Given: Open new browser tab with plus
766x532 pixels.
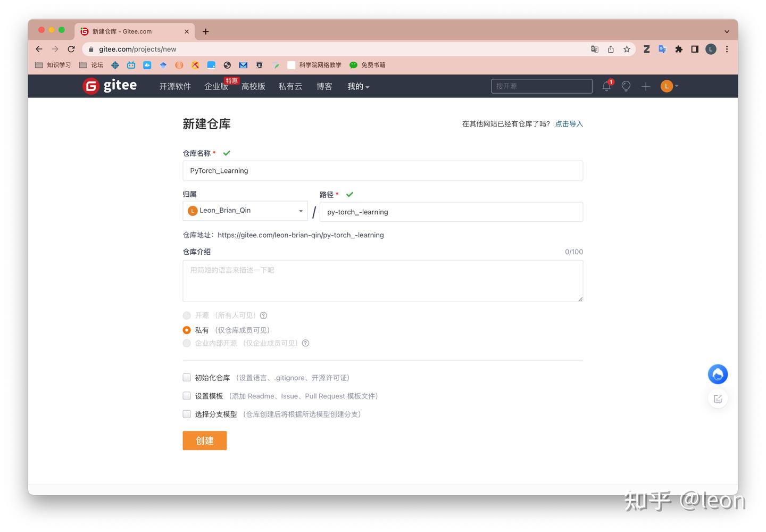Looking at the screenshot, I should (x=206, y=31).
